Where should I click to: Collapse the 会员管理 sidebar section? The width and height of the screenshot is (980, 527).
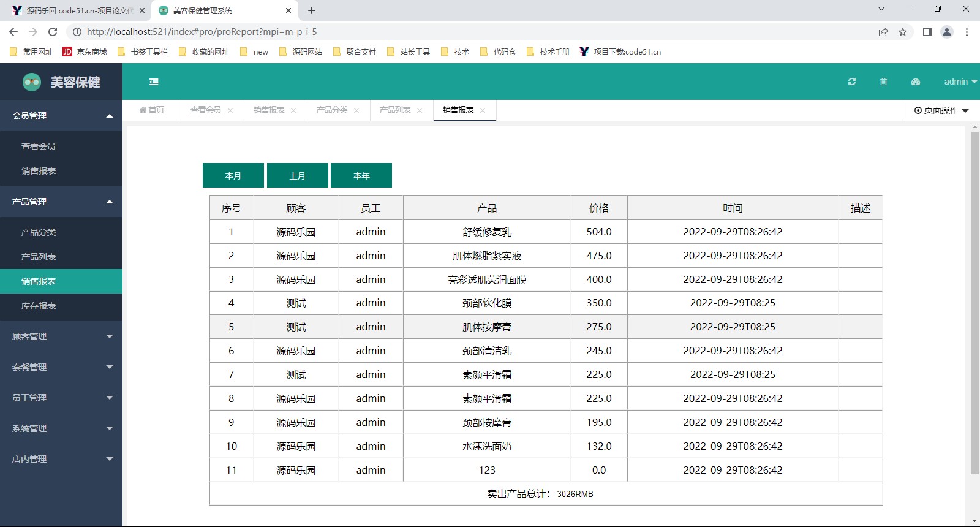coord(61,116)
